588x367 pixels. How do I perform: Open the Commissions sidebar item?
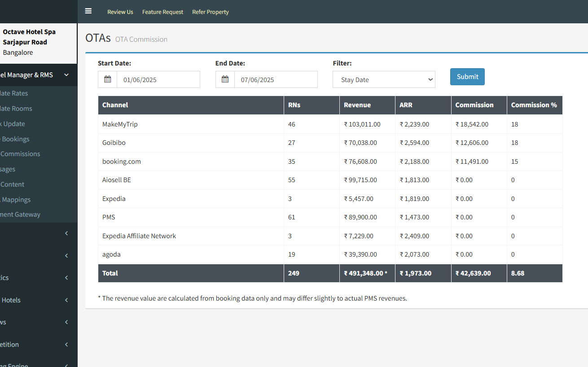coord(21,154)
